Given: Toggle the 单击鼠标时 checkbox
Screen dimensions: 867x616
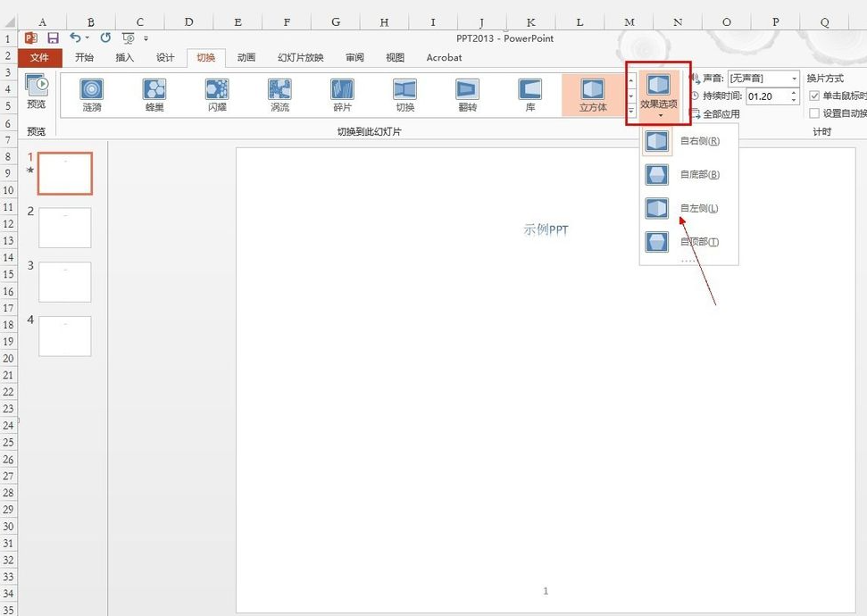Looking at the screenshot, I should click(x=814, y=96).
